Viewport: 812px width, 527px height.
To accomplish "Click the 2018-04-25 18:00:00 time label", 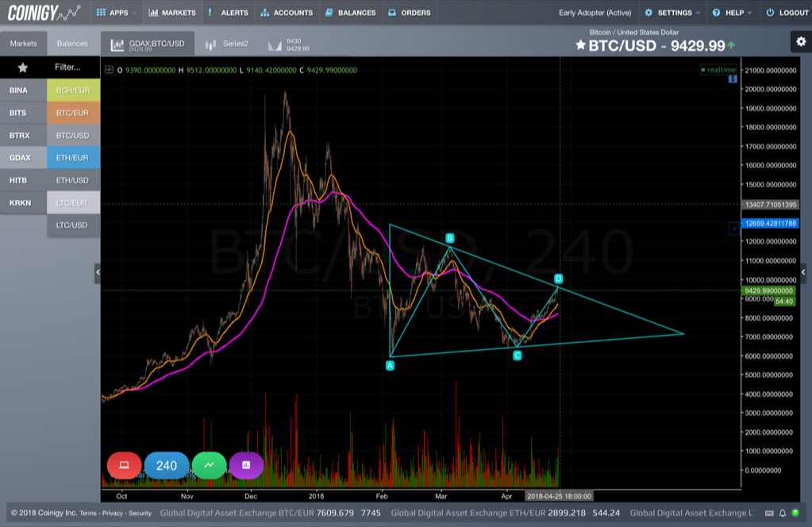I will point(559,496).
